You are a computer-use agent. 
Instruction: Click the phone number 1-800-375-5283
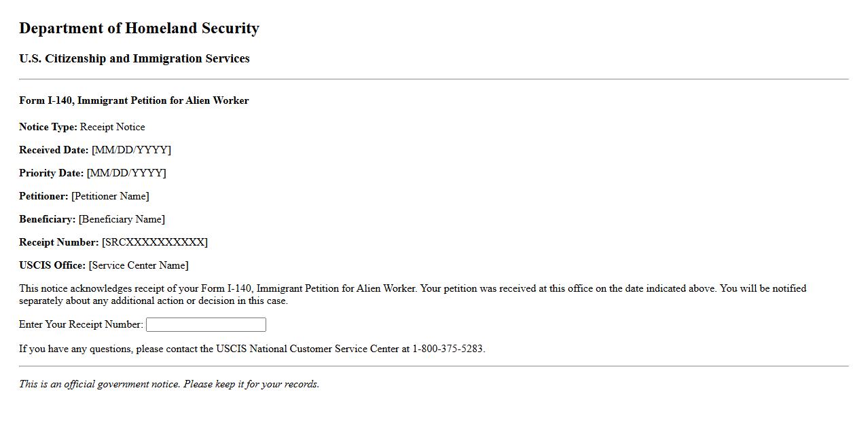click(448, 349)
